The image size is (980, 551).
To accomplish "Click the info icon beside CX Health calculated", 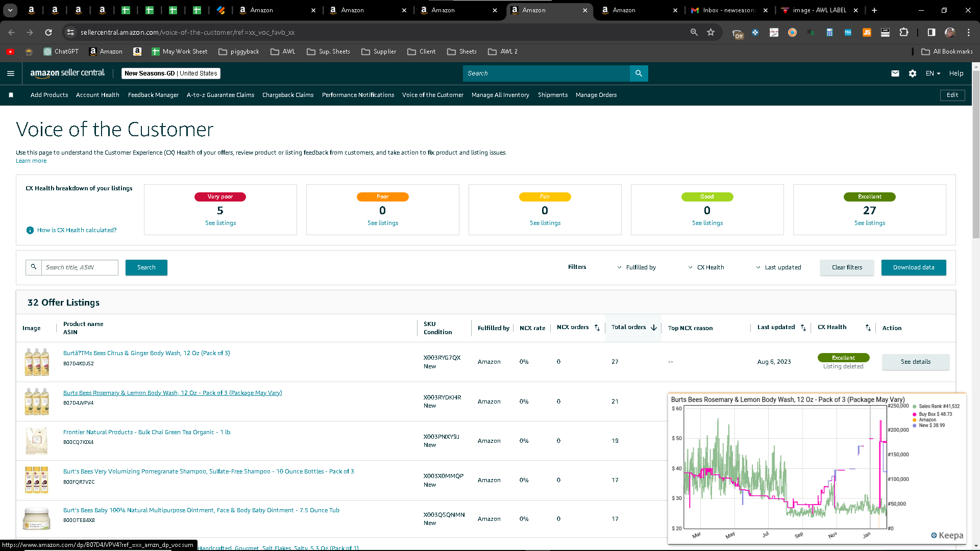I will click(x=30, y=230).
